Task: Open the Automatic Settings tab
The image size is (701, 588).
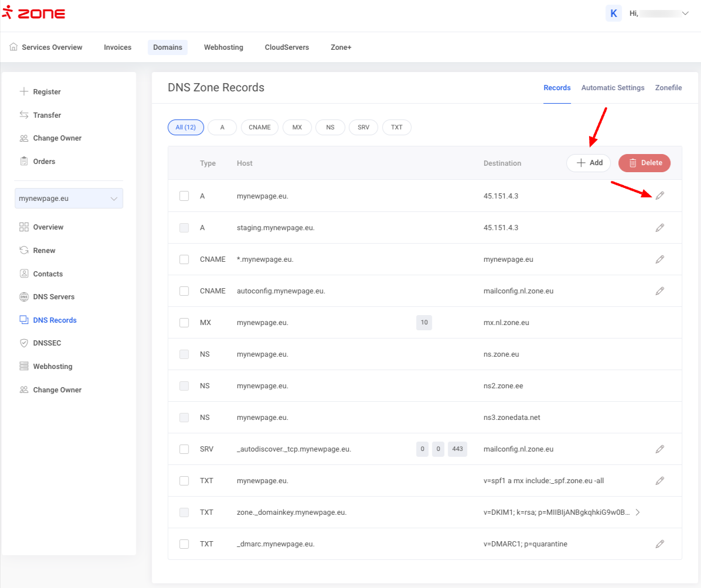Action: (612, 88)
